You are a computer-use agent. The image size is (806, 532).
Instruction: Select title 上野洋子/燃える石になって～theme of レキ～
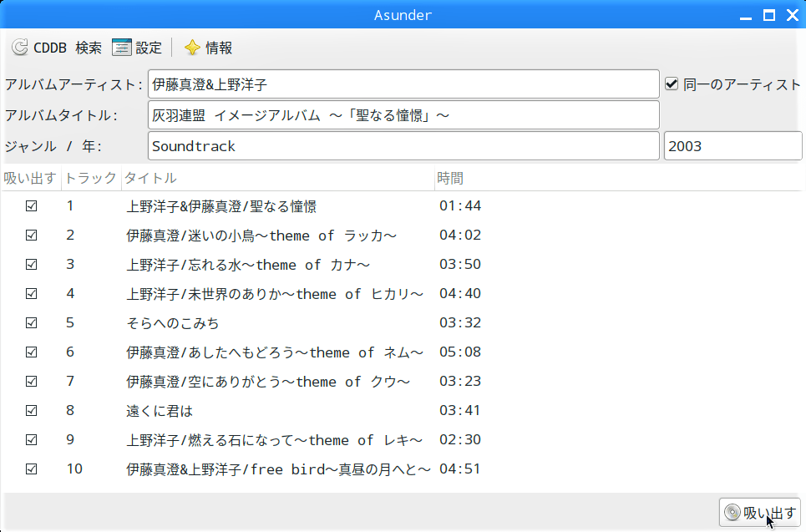275,440
